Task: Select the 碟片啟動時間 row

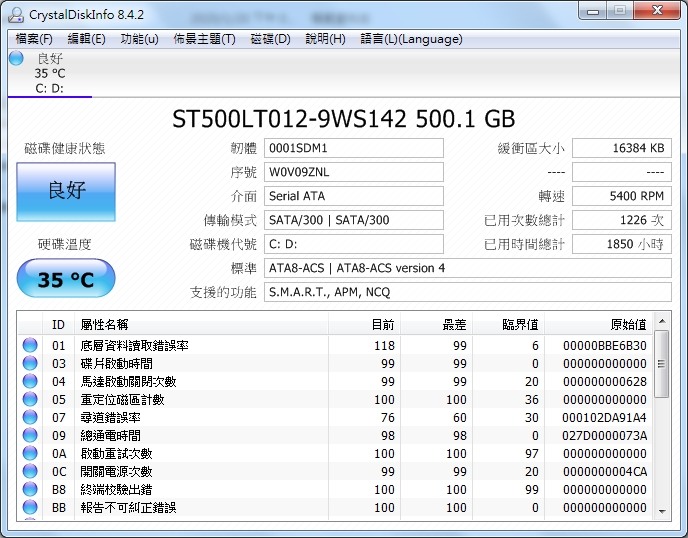Action: click(x=335, y=363)
